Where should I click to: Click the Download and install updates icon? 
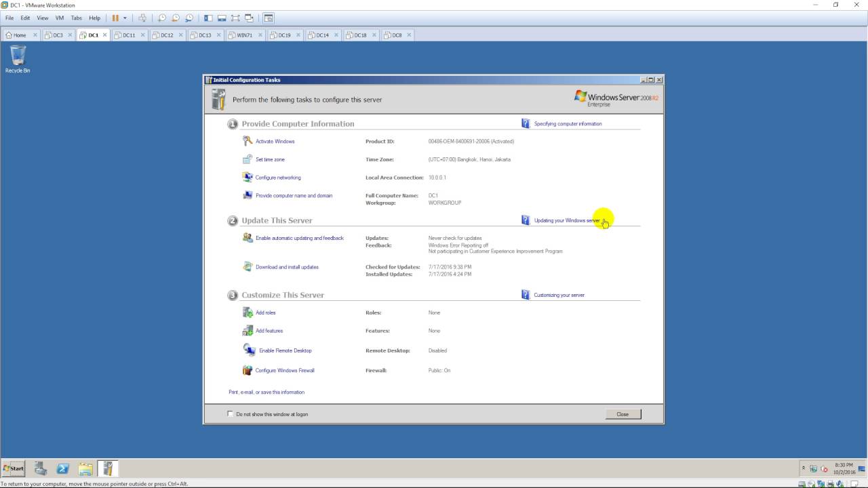point(248,266)
